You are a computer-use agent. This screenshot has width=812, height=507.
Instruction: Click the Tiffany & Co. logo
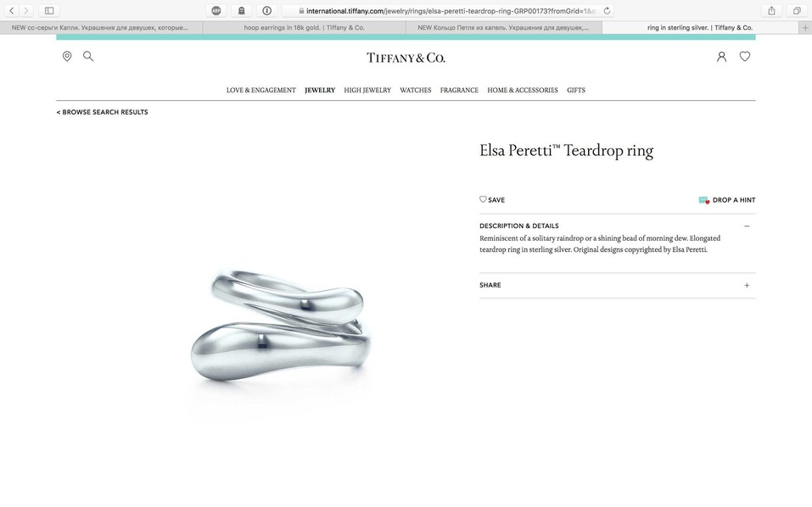pos(406,58)
